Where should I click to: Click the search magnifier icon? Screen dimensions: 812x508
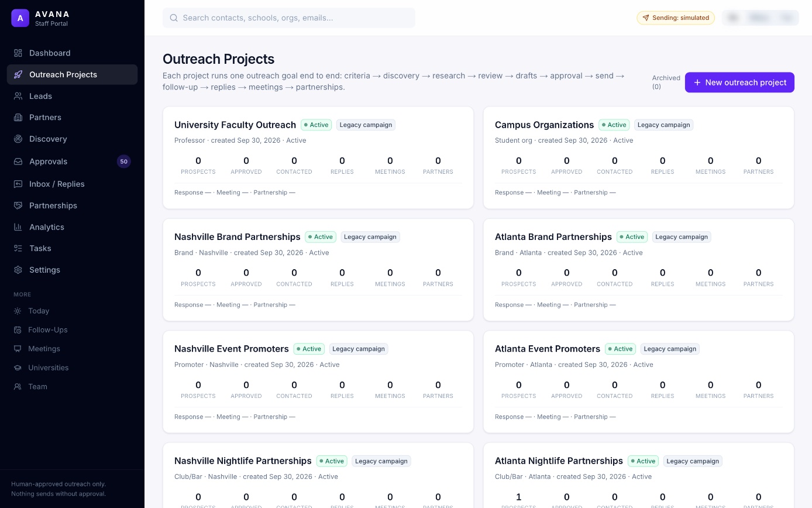174,18
